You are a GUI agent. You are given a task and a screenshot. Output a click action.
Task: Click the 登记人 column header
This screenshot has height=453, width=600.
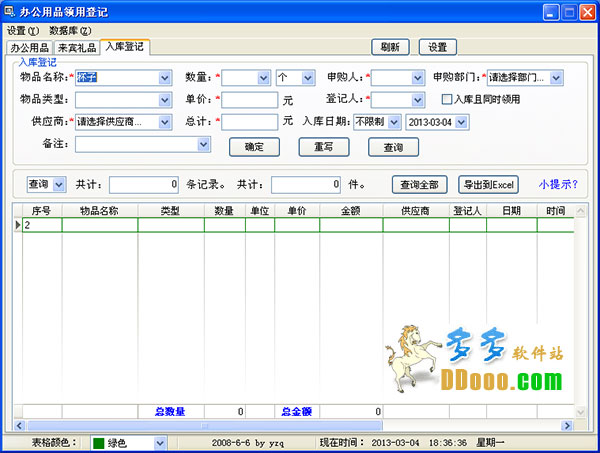468,211
